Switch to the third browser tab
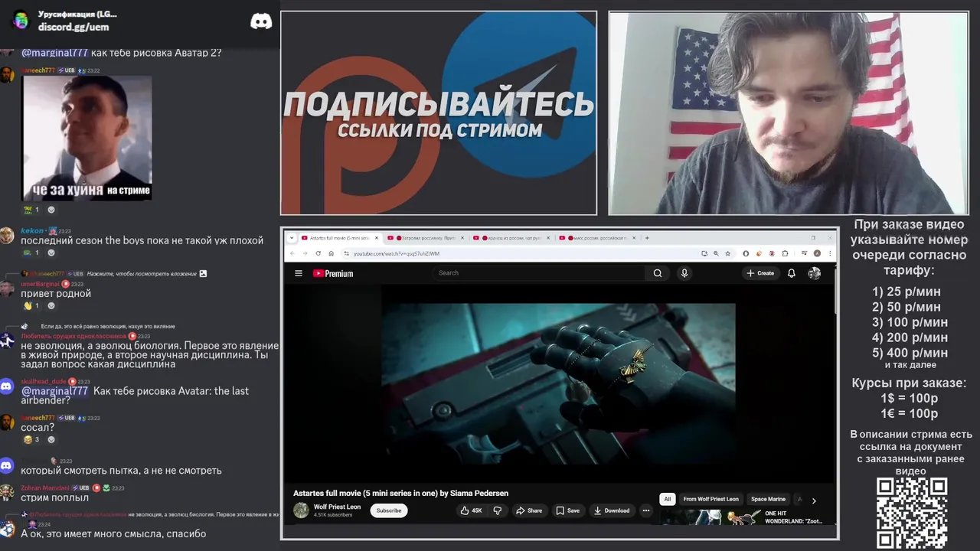 point(510,238)
